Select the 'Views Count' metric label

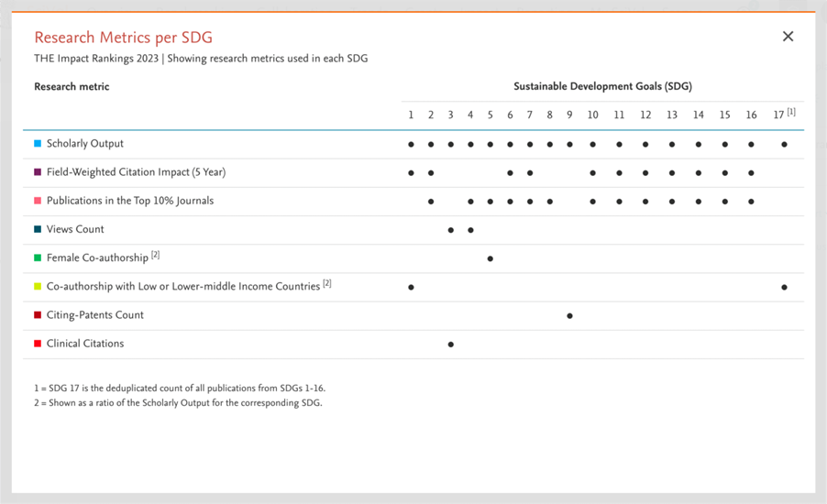(x=75, y=229)
